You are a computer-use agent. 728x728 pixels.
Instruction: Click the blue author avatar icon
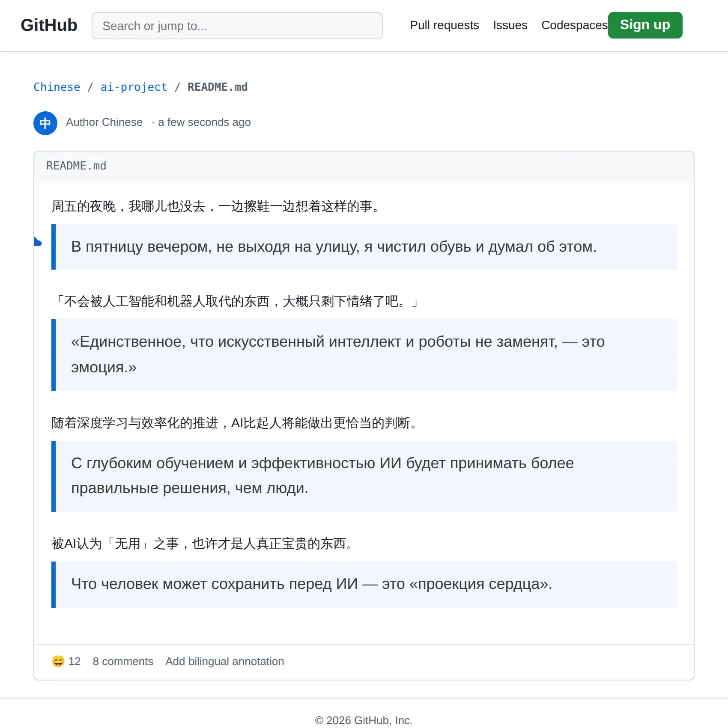[x=45, y=123]
